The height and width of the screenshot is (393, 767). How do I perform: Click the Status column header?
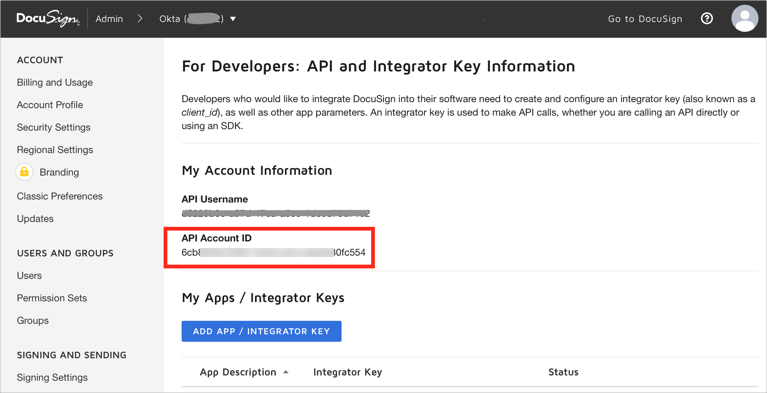click(563, 372)
